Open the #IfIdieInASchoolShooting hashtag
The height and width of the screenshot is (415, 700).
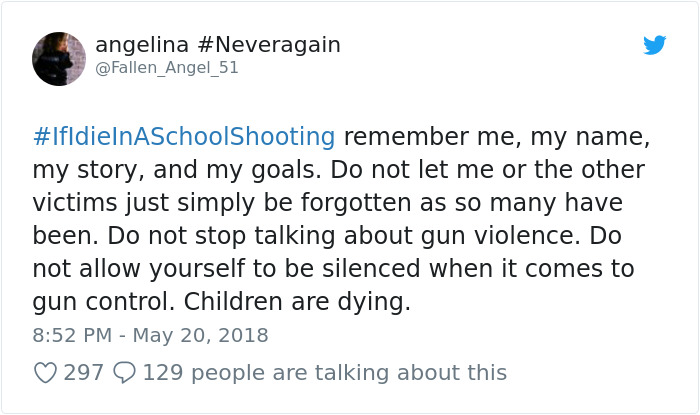184,136
